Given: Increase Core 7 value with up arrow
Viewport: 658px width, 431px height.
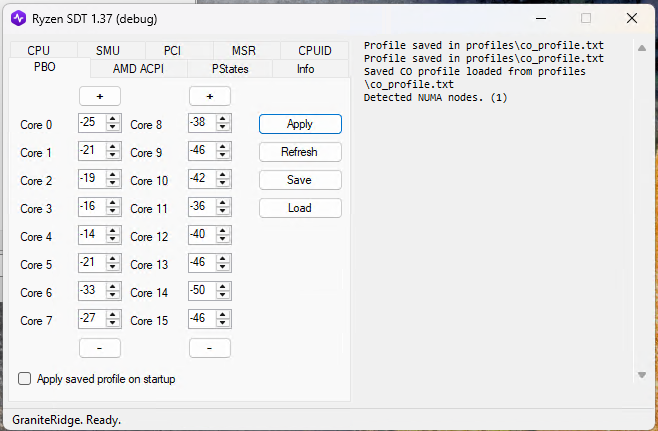Looking at the screenshot, I should (x=112, y=316).
